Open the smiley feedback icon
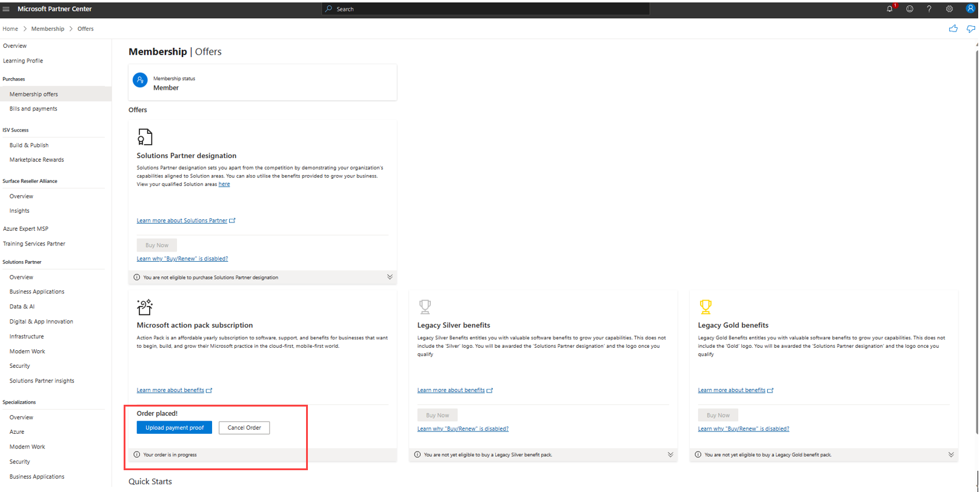 click(x=910, y=9)
